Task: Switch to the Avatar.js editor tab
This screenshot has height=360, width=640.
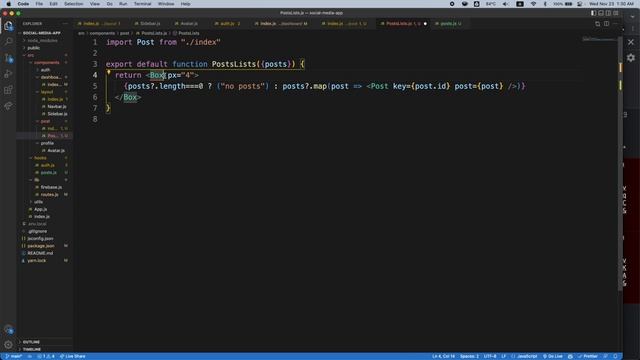Action: 186,24
